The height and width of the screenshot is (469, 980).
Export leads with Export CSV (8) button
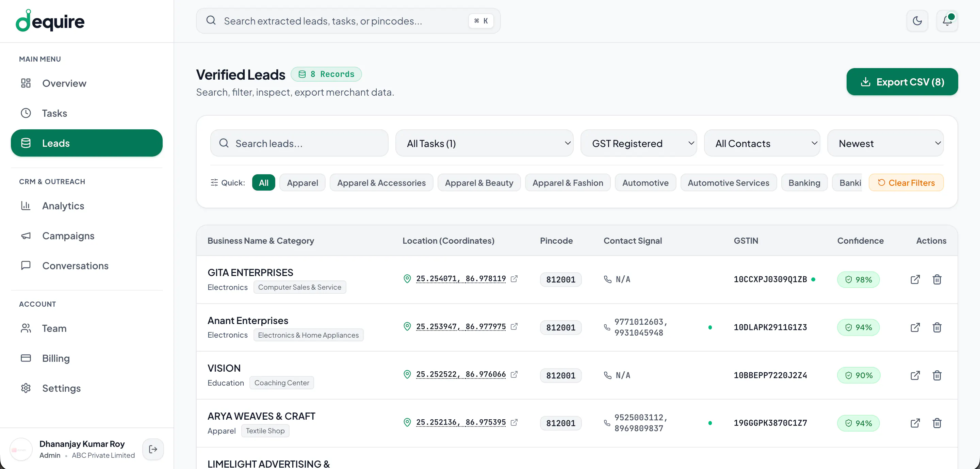(x=902, y=82)
